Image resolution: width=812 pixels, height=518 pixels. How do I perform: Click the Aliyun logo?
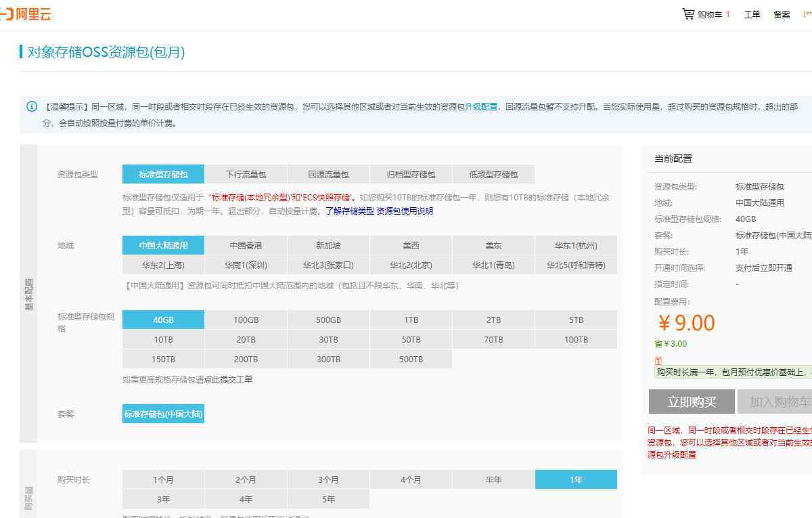tap(26, 14)
